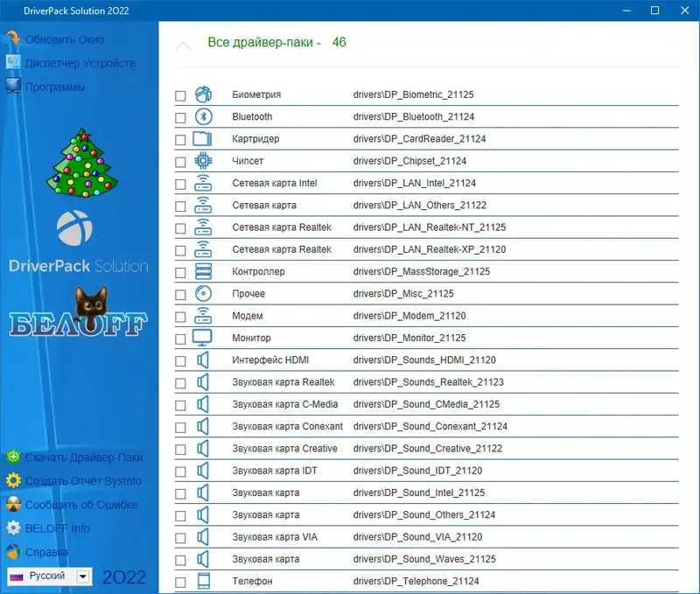Check the Звуковая карта IDT checkbox

pyautogui.click(x=180, y=472)
